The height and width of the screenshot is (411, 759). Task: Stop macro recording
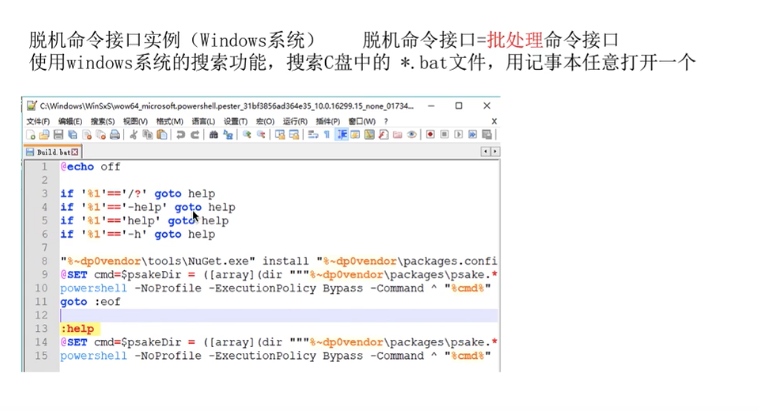[x=444, y=135]
